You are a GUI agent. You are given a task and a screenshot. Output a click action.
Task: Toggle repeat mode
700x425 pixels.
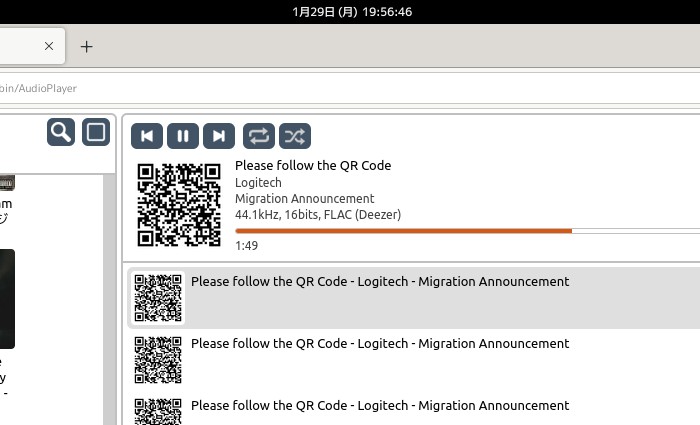click(x=259, y=136)
